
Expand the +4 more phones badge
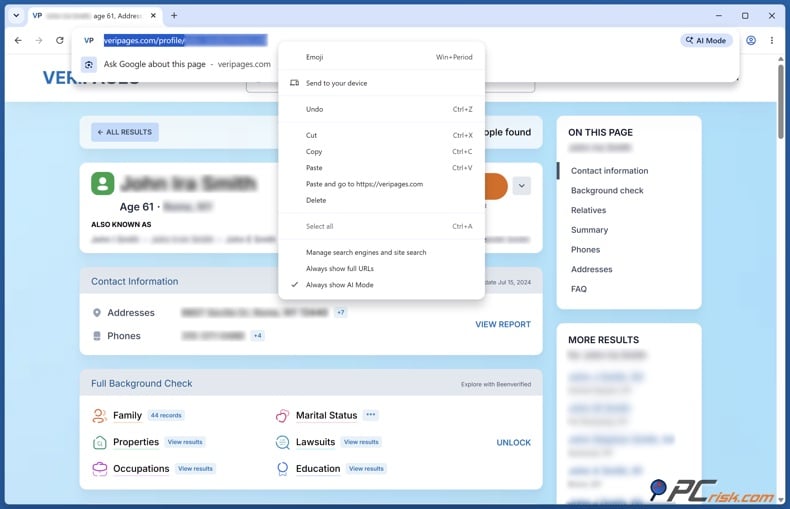[257, 336]
